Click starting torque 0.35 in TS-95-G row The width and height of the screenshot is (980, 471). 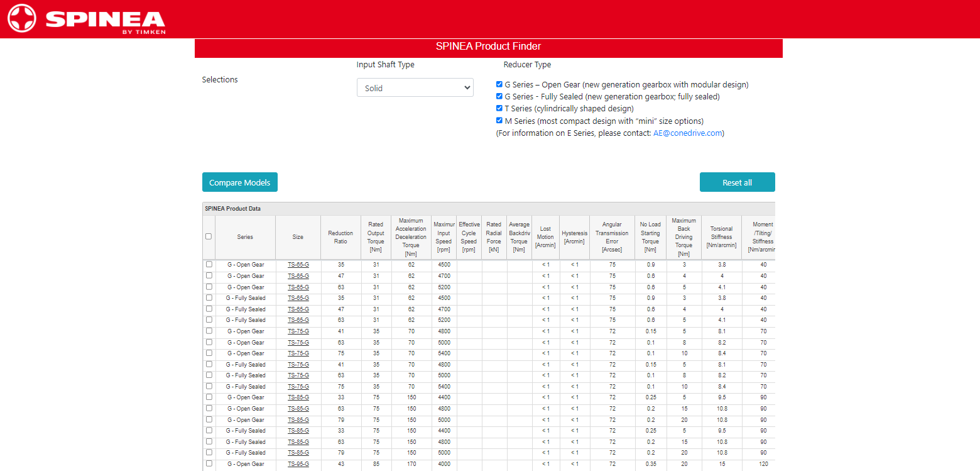[x=650, y=464]
